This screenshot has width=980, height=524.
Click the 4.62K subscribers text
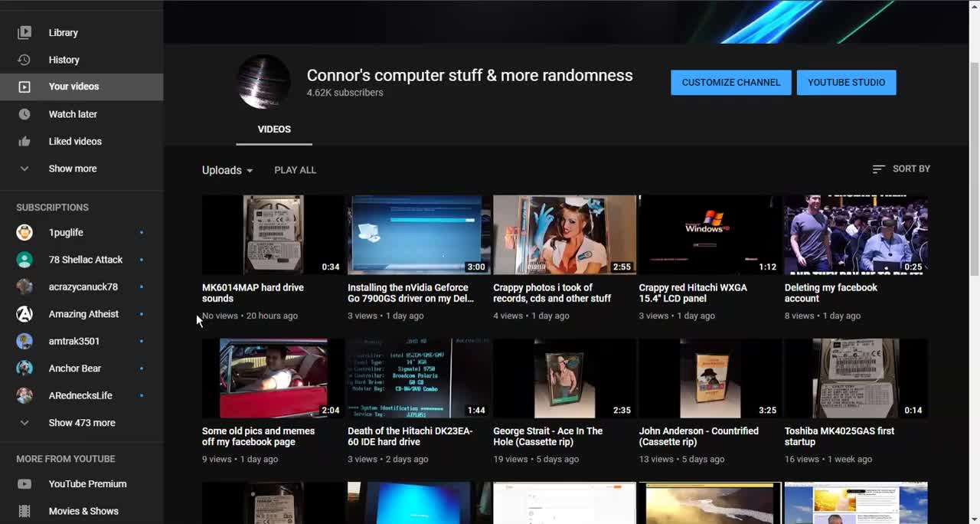click(345, 93)
